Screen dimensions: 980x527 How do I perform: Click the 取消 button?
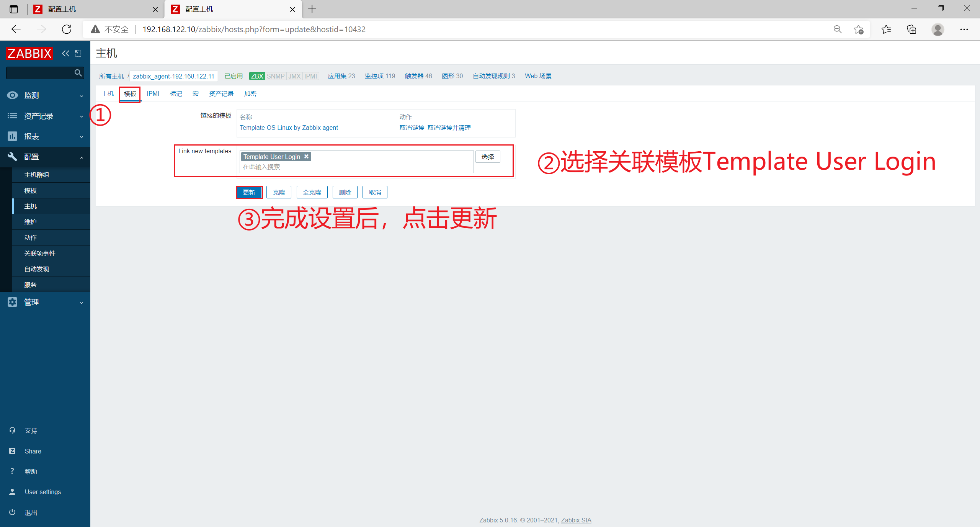[x=375, y=192]
